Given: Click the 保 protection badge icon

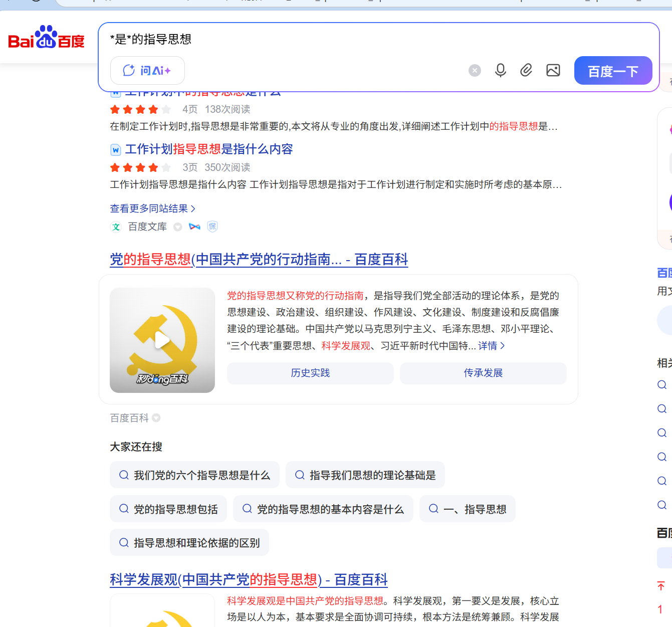Looking at the screenshot, I should click(x=212, y=227).
